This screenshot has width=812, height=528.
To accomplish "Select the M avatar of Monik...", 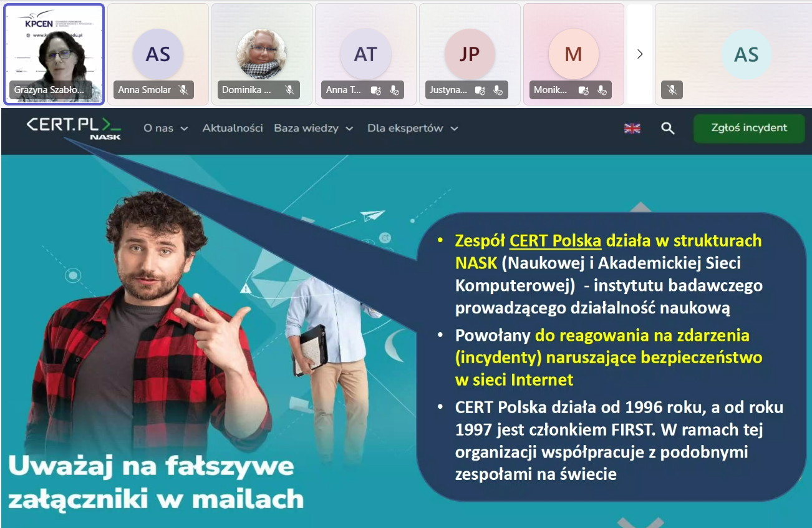I will [573, 54].
